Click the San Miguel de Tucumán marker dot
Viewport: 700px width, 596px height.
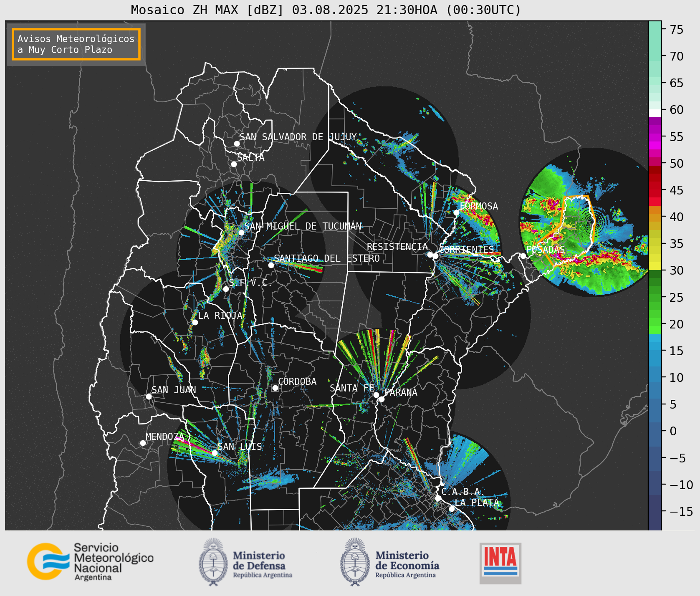click(x=241, y=232)
